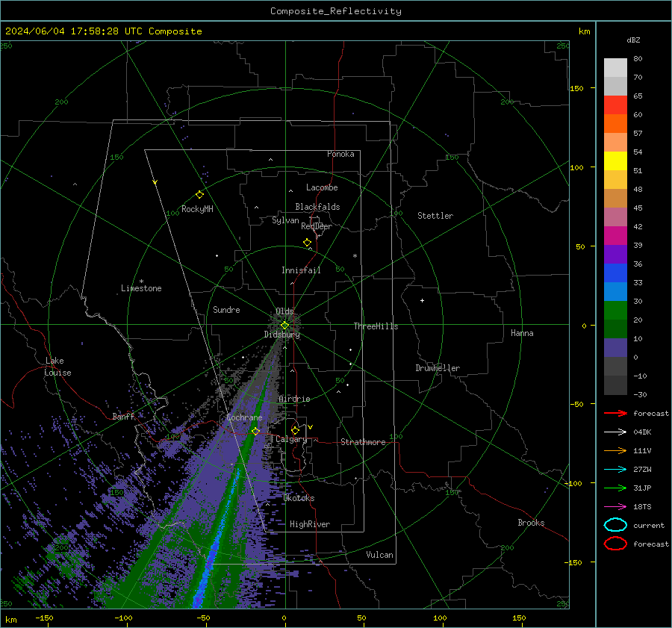
Task: Click the light grey swatch between 80 and 70 dBZ
Action: click(x=615, y=68)
